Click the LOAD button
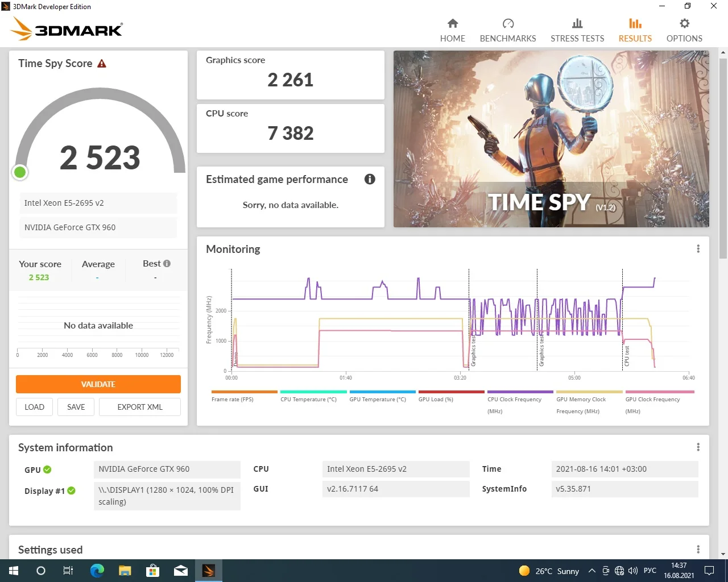This screenshot has height=582, width=728. coord(34,407)
